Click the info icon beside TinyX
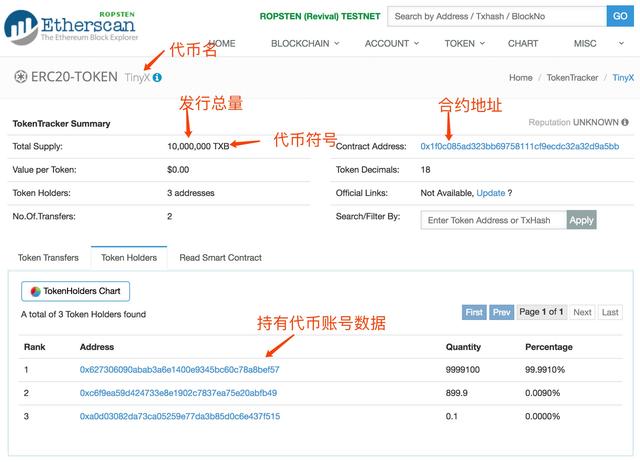The height and width of the screenshot is (462, 640). (x=157, y=78)
